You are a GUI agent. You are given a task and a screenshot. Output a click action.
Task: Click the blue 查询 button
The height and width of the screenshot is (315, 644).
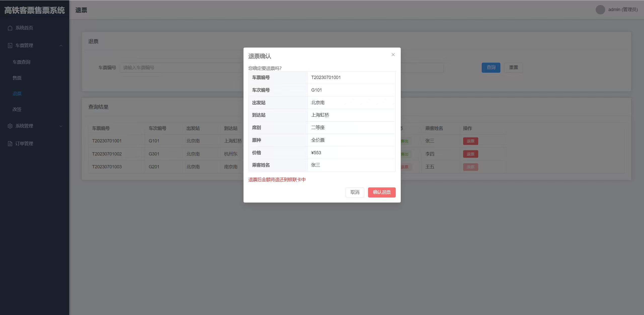click(491, 67)
